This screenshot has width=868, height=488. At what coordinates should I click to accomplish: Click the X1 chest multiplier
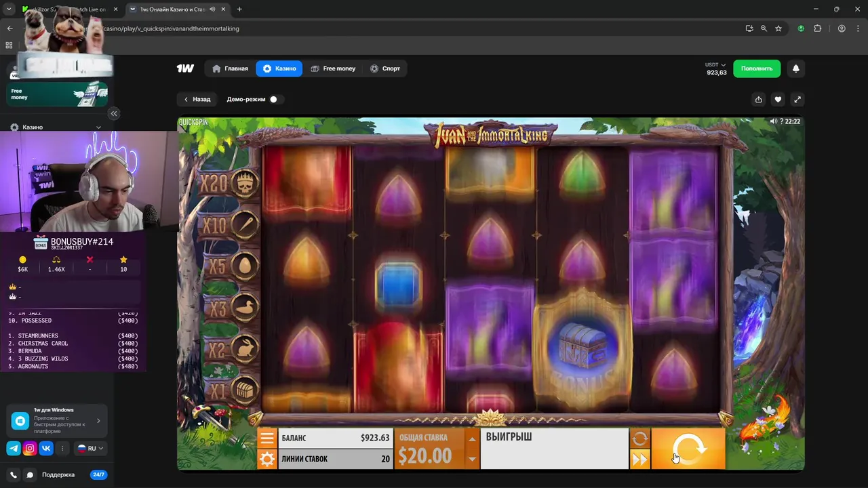click(x=231, y=391)
